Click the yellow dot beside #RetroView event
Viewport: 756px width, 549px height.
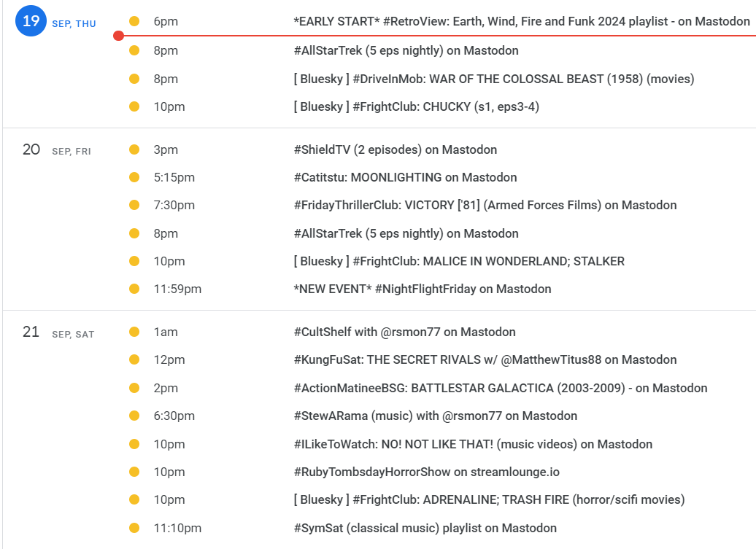[x=134, y=21]
